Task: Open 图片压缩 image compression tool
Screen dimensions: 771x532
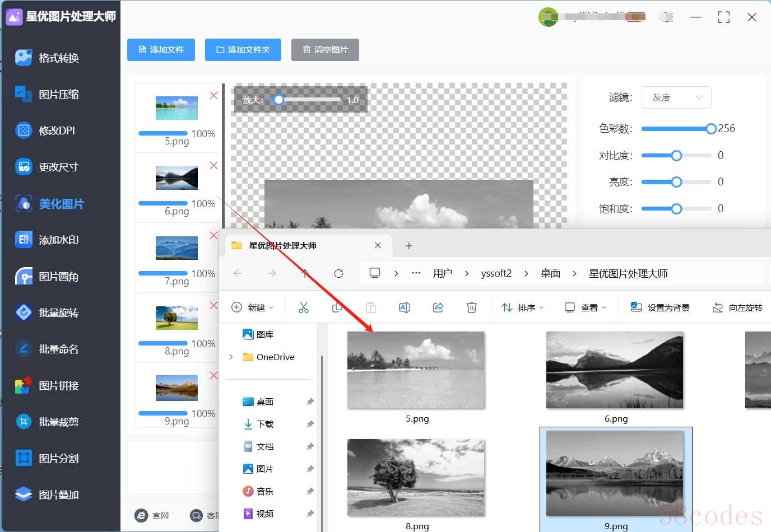Action: click(48, 94)
